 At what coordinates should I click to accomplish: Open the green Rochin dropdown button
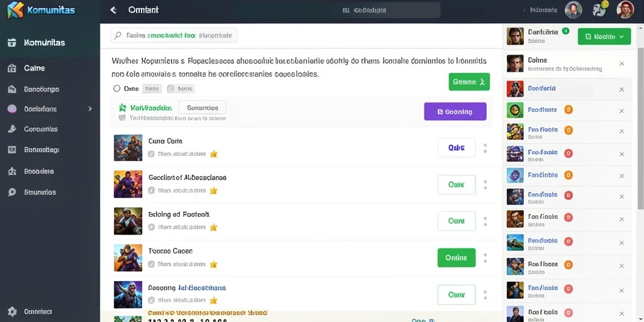604,36
